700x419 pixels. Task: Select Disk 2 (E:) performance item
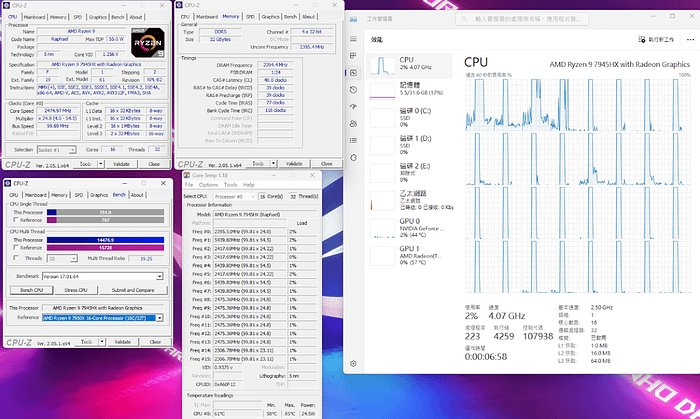coord(410,173)
